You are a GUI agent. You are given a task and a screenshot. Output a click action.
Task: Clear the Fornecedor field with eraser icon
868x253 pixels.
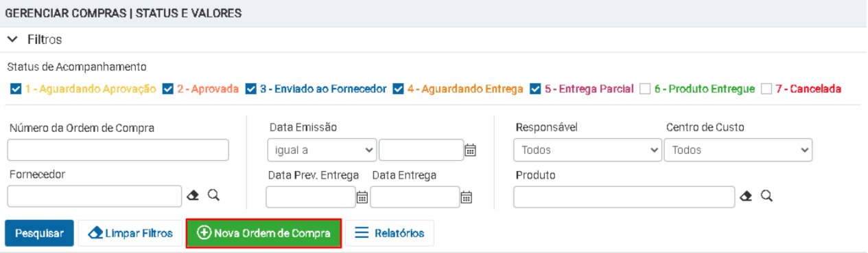(194, 196)
